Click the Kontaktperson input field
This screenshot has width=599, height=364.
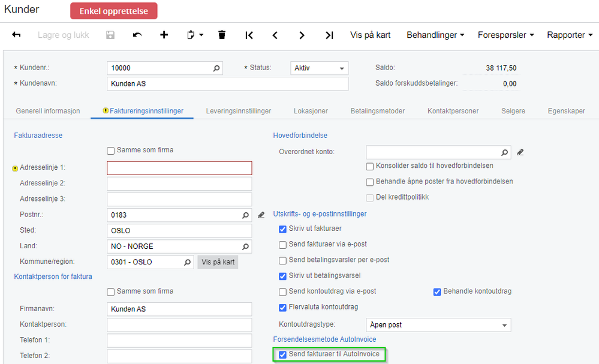click(179, 324)
